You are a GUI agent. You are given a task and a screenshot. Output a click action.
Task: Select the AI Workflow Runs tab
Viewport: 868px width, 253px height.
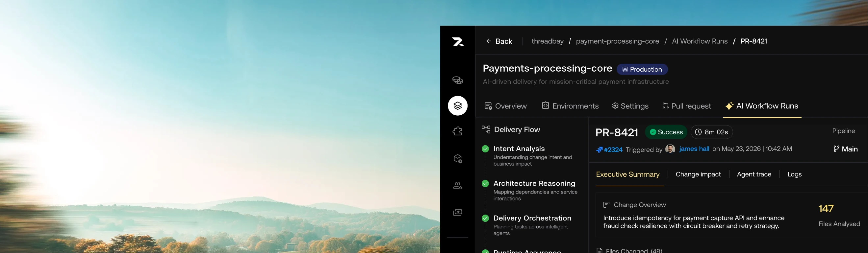762,106
